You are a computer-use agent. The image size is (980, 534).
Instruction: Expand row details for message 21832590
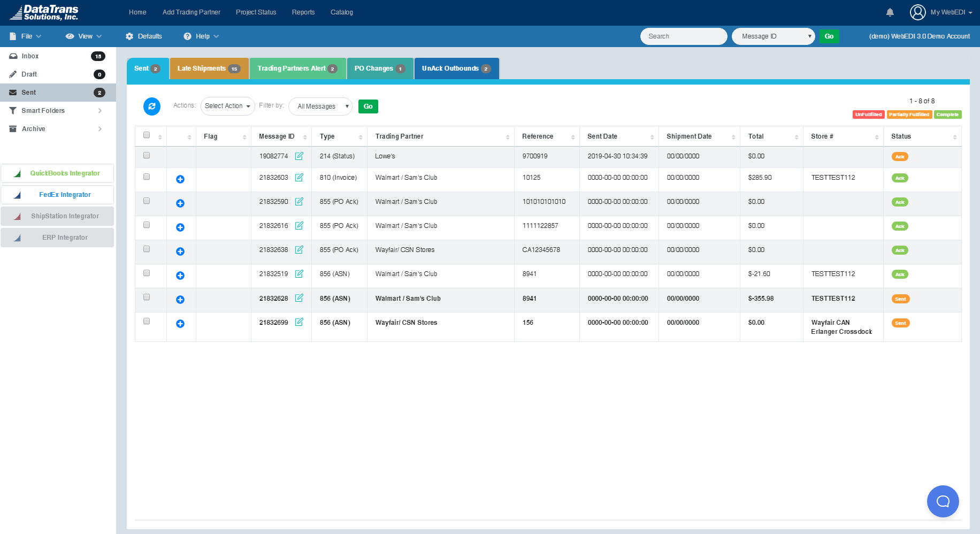click(180, 203)
